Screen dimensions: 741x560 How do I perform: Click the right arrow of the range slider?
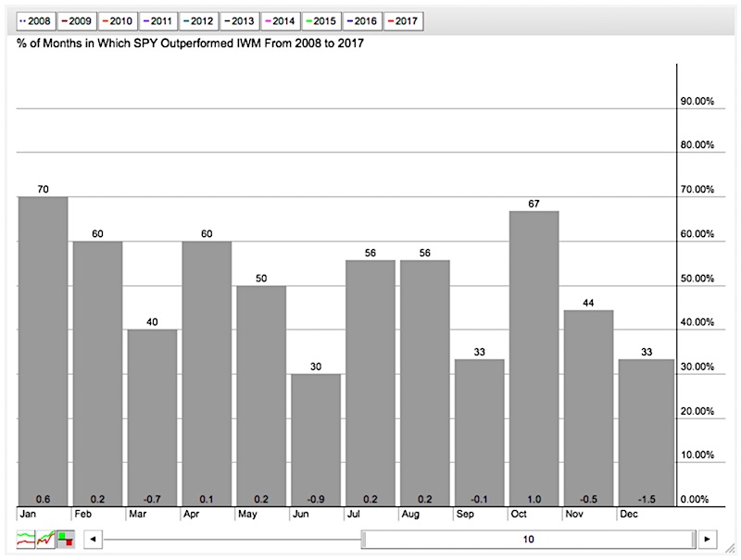tap(707, 539)
